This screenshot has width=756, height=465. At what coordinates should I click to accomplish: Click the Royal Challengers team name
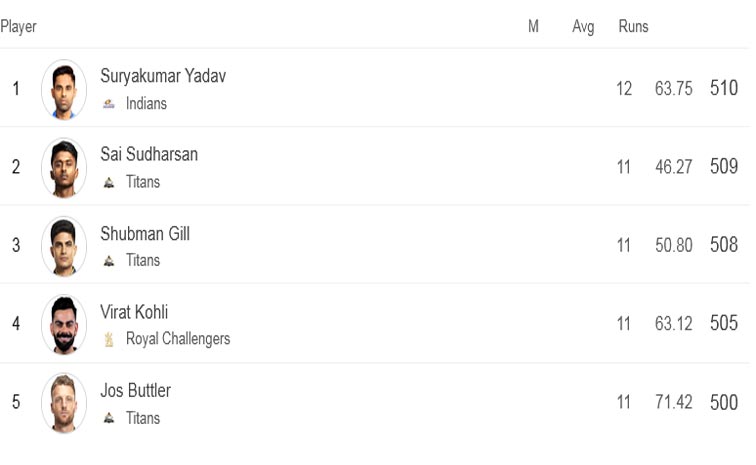point(178,339)
